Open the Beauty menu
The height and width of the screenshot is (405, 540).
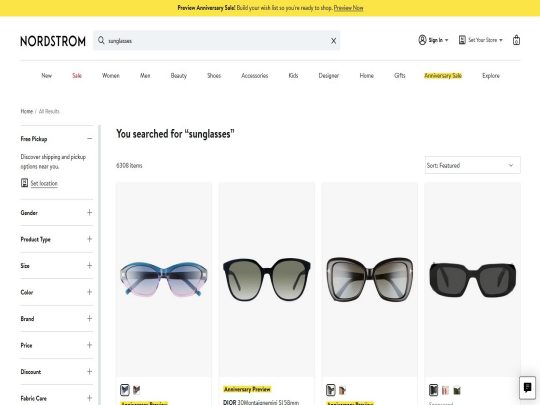tap(179, 75)
